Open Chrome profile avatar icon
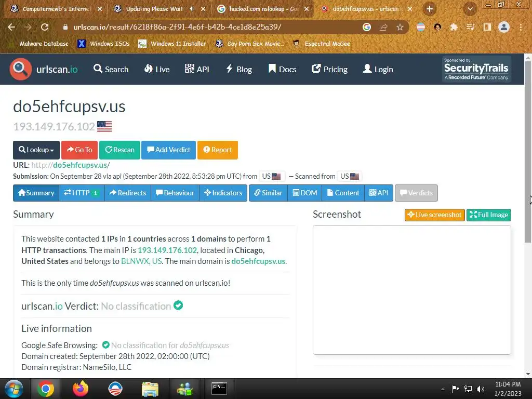Image resolution: width=532 pixels, height=399 pixels. 504,27
